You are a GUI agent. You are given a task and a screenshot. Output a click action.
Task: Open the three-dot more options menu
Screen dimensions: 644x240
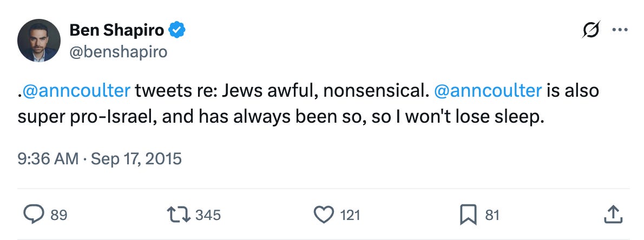coord(619,31)
